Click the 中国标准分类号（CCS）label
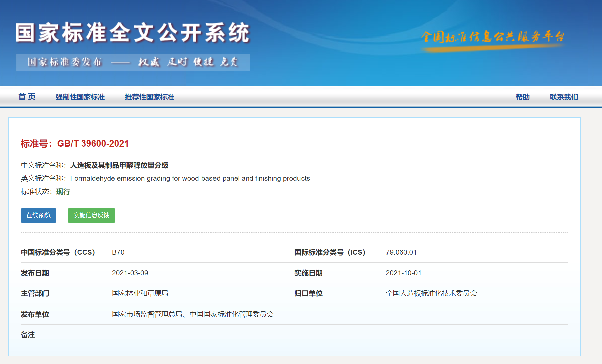 (x=58, y=252)
